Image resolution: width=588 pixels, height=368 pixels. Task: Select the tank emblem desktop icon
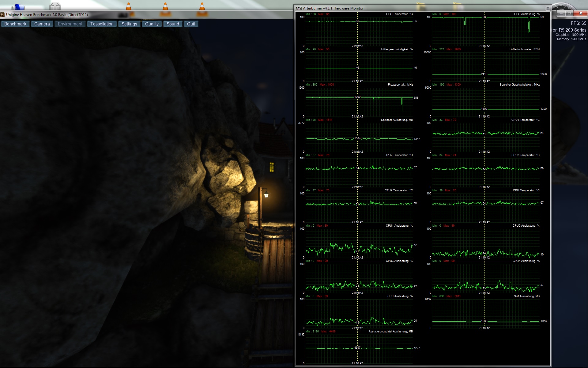point(55,6)
